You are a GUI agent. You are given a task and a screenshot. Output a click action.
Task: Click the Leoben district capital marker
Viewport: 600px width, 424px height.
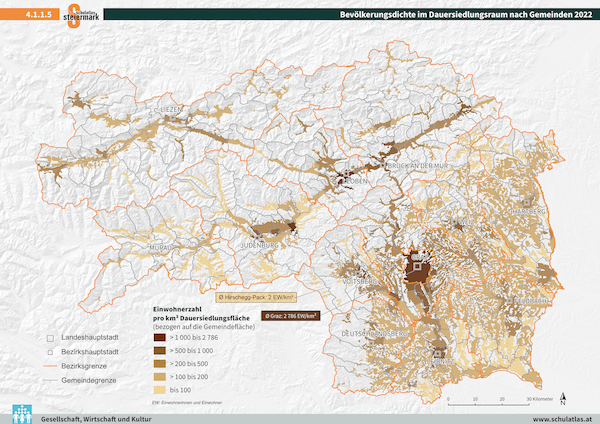tap(347, 173)
